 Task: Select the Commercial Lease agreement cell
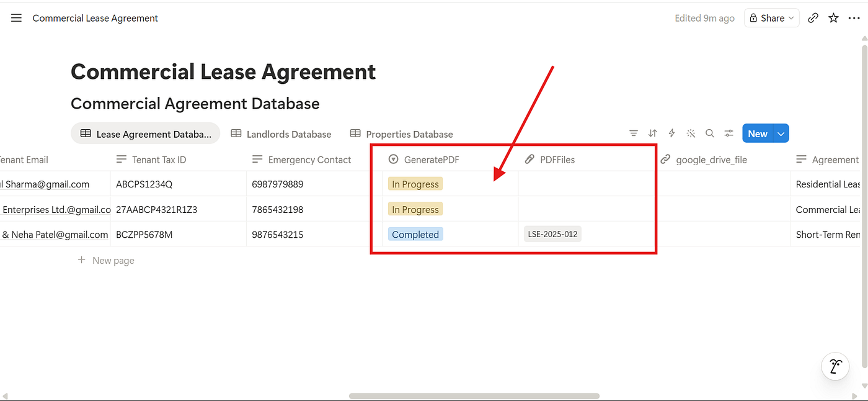click(x=826, y=210)
